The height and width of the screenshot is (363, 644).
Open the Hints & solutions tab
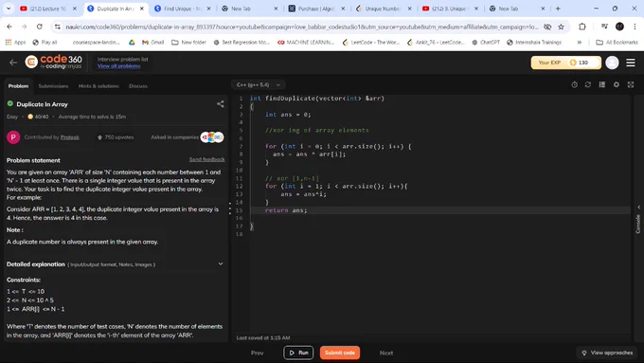click(98, 86)
